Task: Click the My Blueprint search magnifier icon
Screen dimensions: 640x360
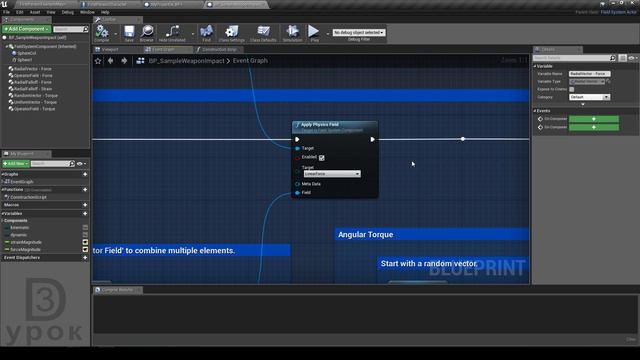Action: 72,164
